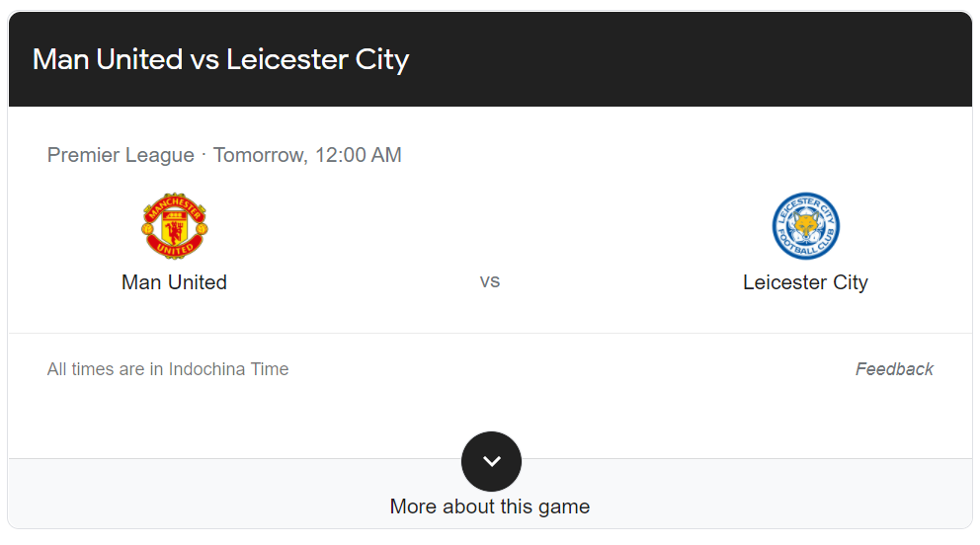
Task: Click 'Man United' in the dark header title
Action: click(x=108, y=60)
